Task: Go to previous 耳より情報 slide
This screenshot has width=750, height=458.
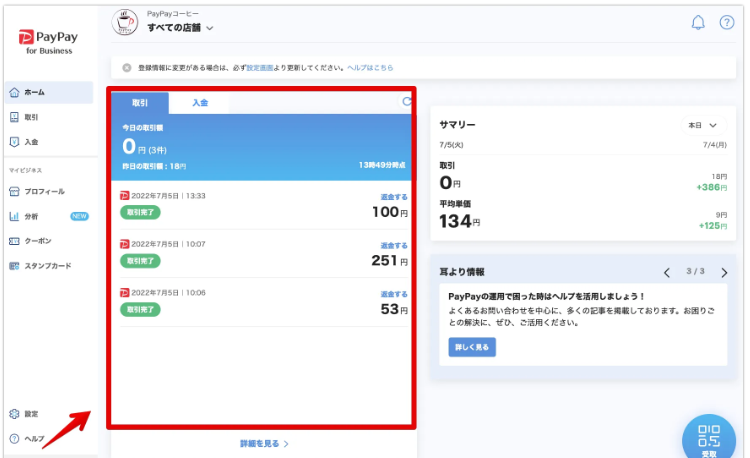Action: point(667,272)
